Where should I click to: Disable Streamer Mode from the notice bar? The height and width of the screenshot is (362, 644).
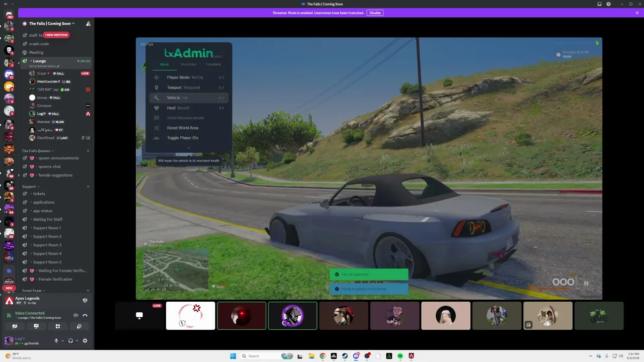click(375, 13)
